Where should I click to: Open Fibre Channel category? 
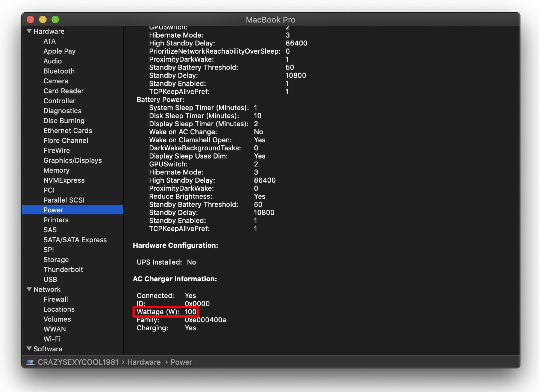pyautogui.click(x=66, y=140)
